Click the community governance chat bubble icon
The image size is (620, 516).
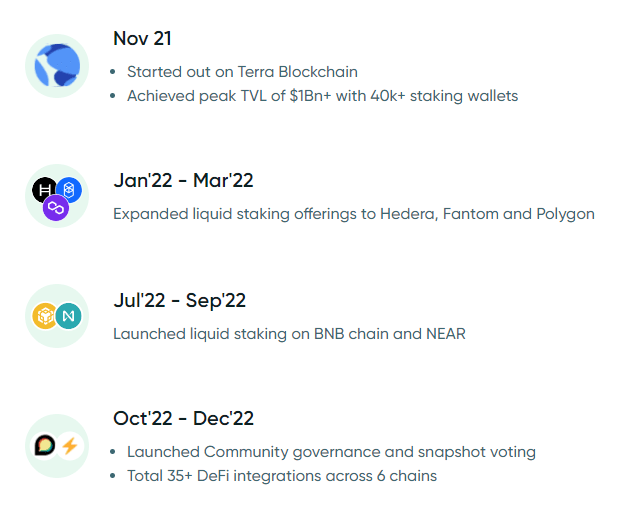[x=45, y=446]
